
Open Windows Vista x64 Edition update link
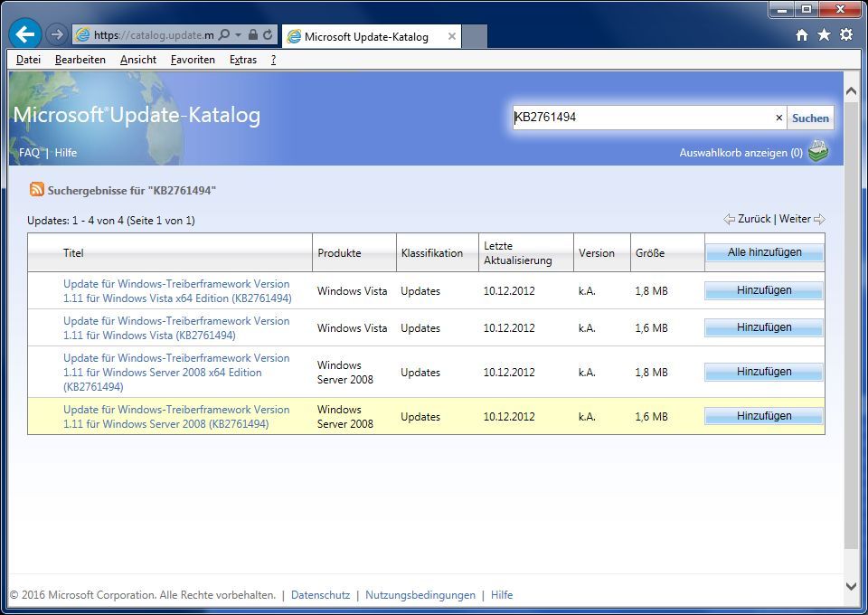177,291
